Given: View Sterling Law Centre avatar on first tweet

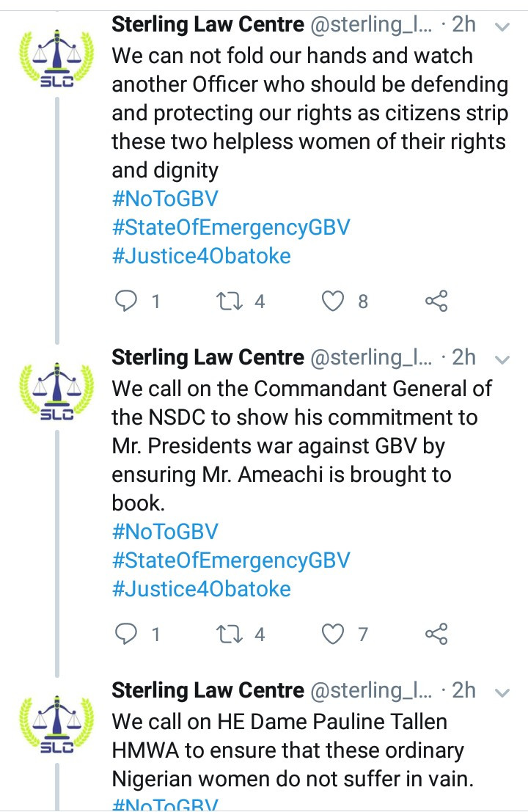Looking at the screenshot, I should 57,59.
